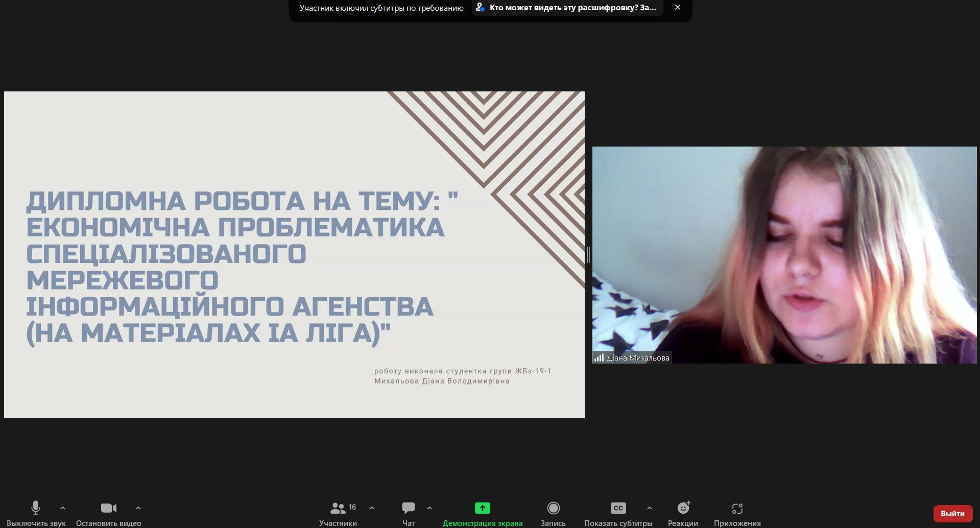The image size is (980, 528).
Task: Open Участники participants panel
Action: (338, 514)
